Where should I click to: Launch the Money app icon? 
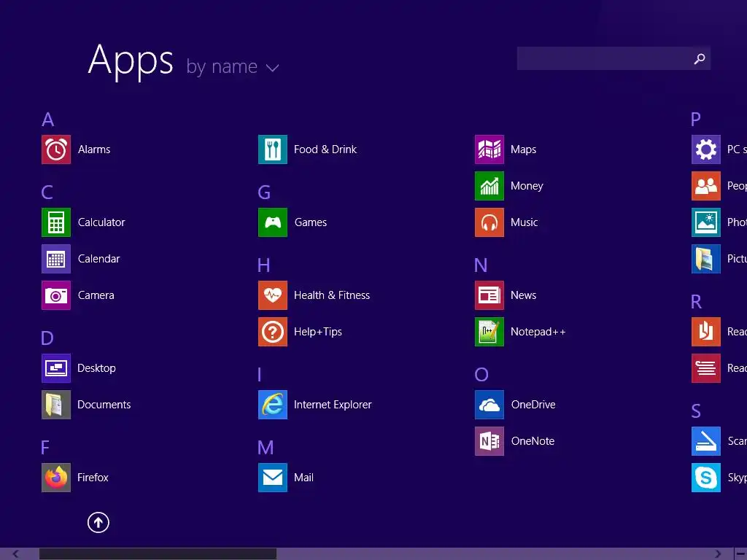tap(489, 186)
